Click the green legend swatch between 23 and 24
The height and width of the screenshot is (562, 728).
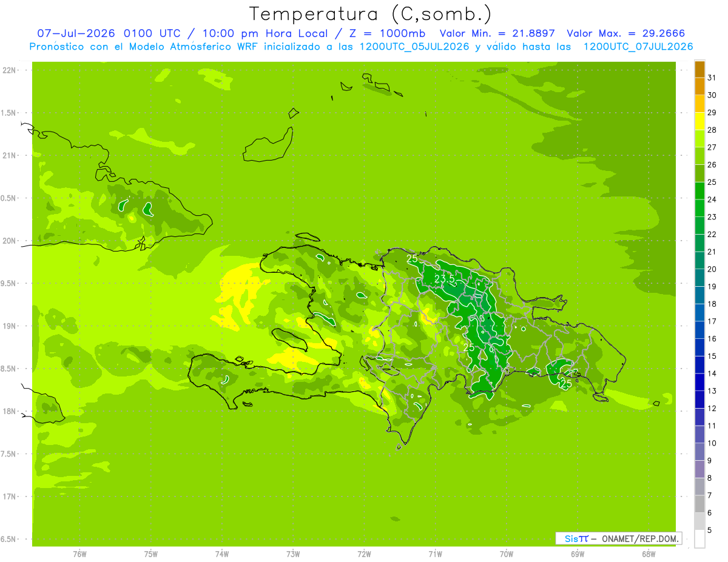pos(699,208)
